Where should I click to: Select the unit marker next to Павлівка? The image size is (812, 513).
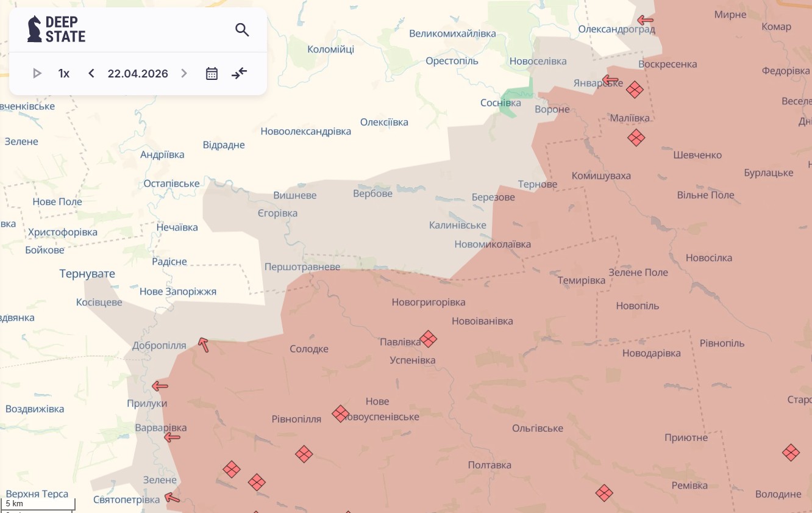click(x=428, y=339)
